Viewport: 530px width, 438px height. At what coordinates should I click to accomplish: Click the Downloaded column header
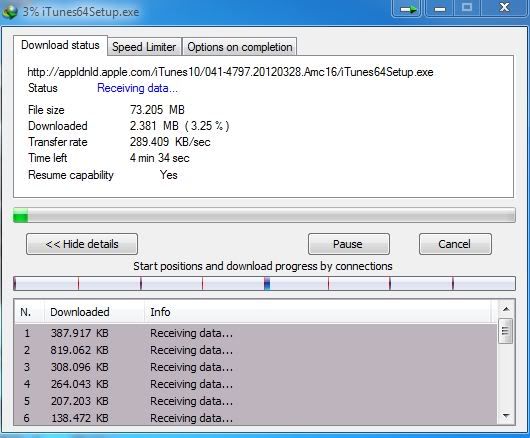coord(94,312)
